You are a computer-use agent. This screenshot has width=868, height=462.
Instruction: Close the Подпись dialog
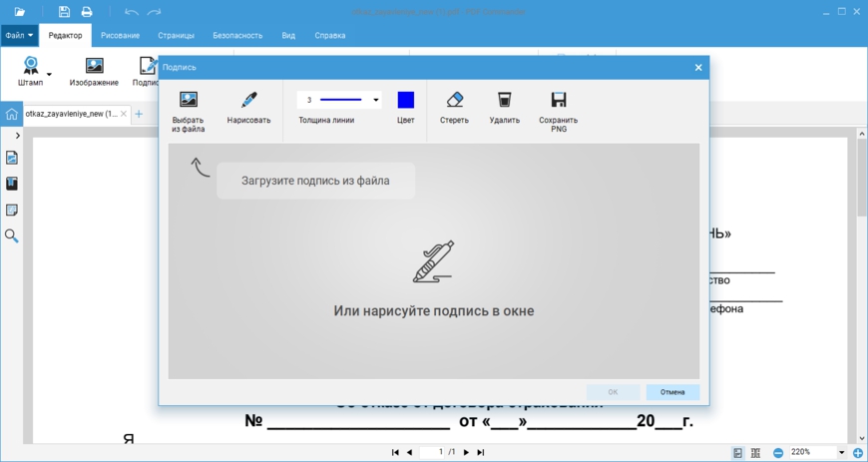click(698, 68)
